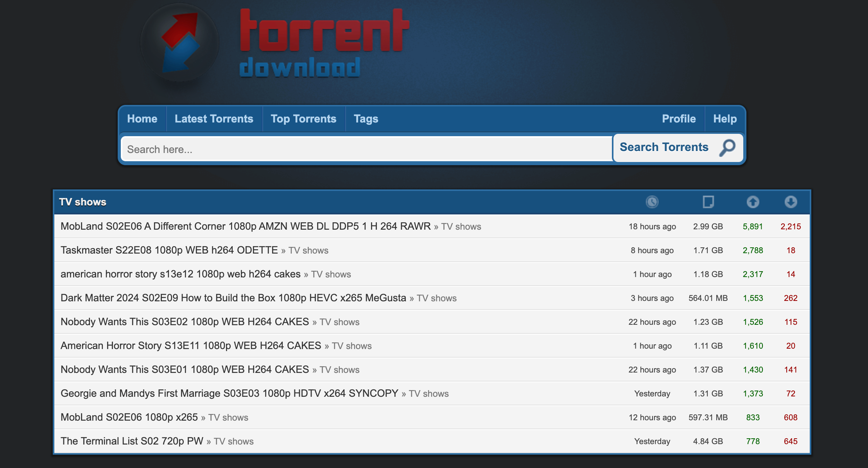Click the 1.31 GB size cell

click(x=708, y=394)
